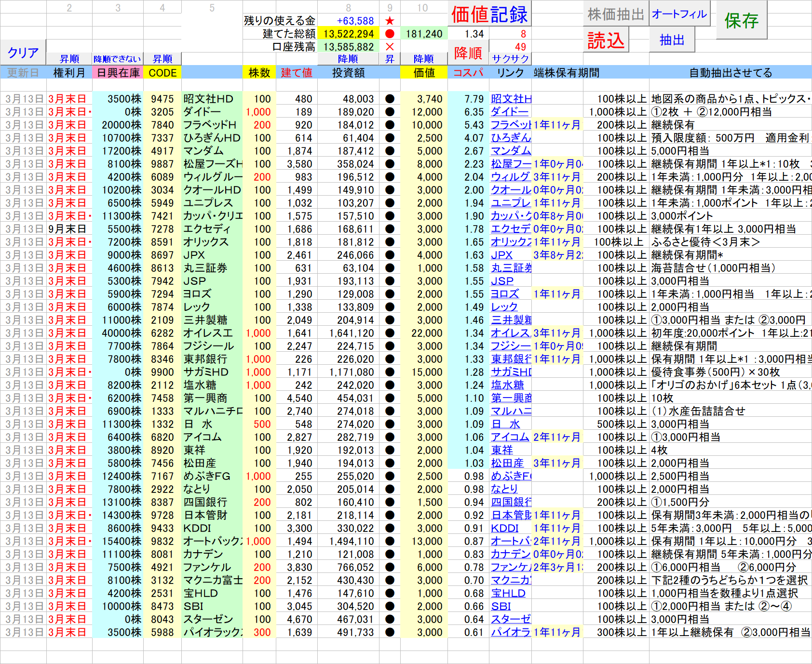Click the red circle next to 建てた総額

coord(390,34)
